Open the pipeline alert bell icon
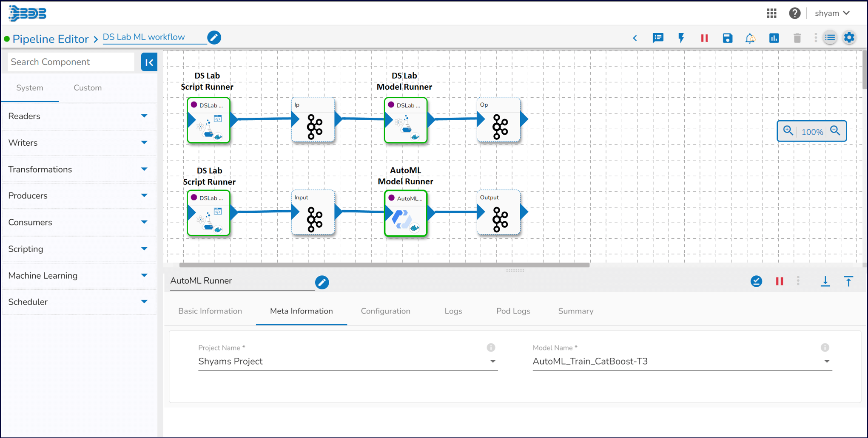 pyautogui.click(x=750, y=38)
